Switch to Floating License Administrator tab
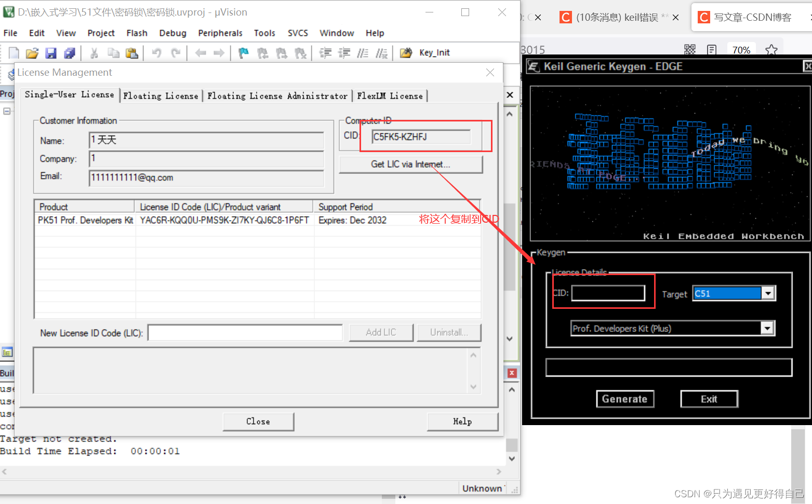This screenshot has height=504, width=812. point(277,96)
